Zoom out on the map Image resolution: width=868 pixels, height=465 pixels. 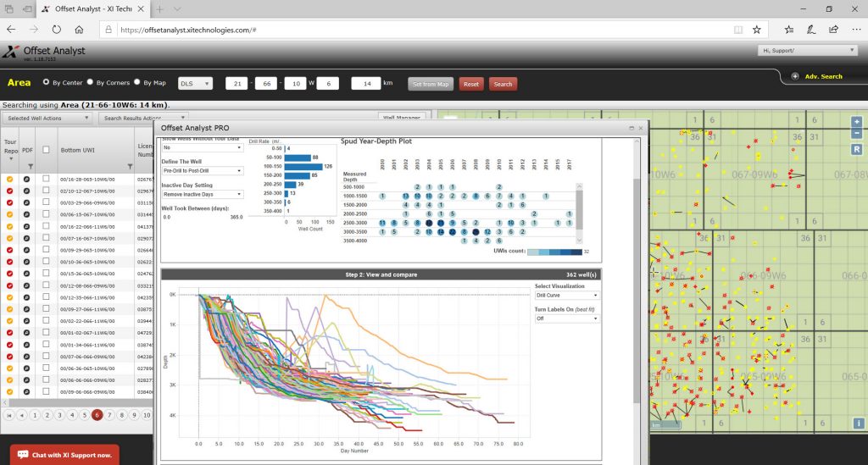click(856, 133)
